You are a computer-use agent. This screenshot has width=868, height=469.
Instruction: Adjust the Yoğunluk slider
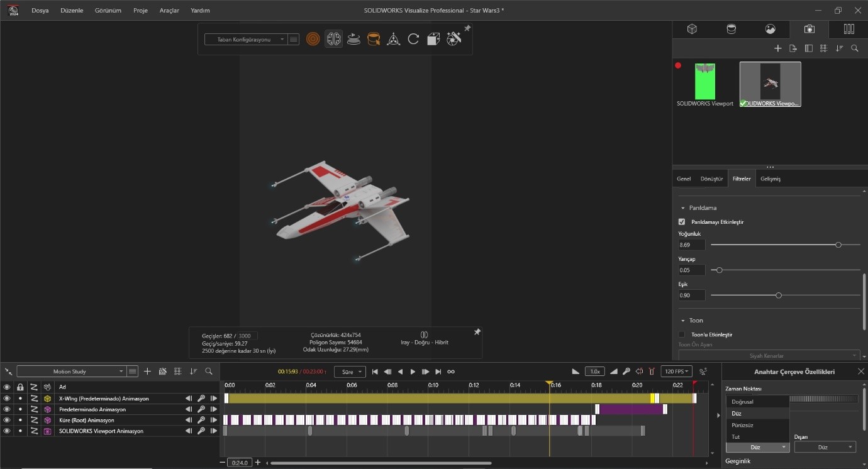(x=786, y=245)
